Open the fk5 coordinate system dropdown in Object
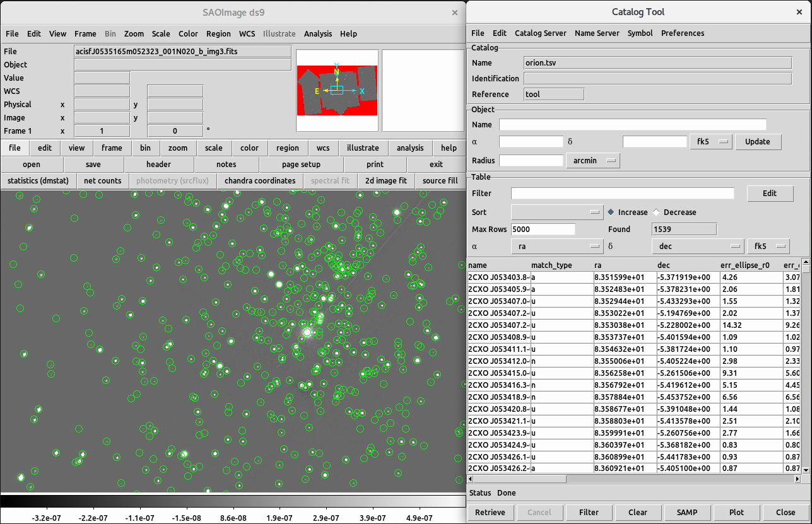 coord(710,142)
